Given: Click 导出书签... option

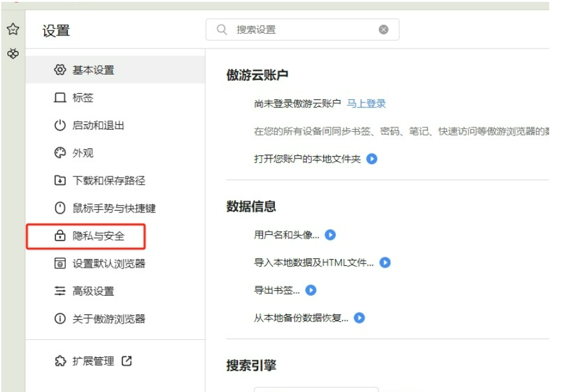Looking at the screenshot, I should click(277, 290).
